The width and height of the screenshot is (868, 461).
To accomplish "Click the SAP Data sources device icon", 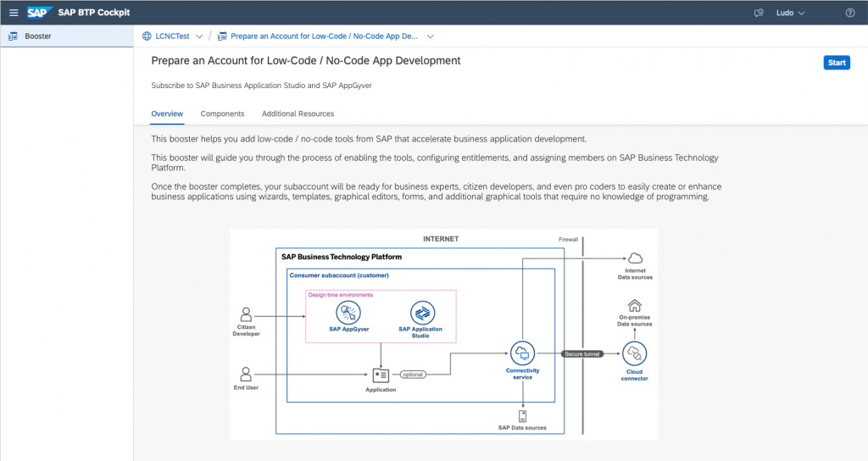I will click(x=522, y=416).
